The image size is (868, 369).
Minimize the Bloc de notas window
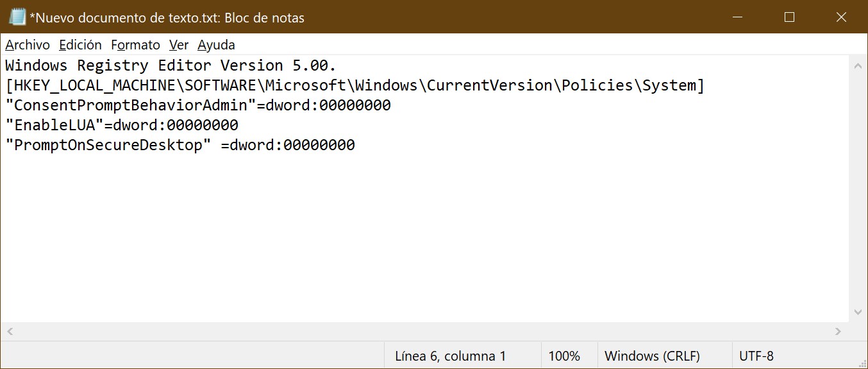click(737, 17)
